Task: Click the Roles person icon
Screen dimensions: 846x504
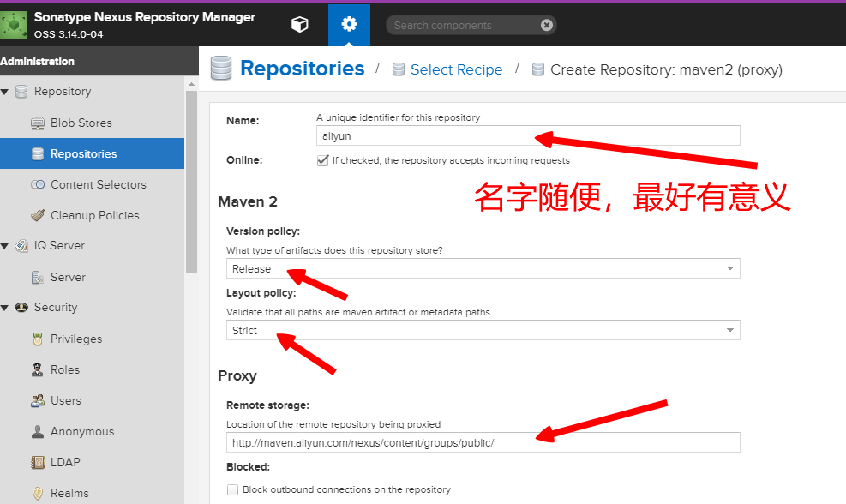Action: click(37, 369)
